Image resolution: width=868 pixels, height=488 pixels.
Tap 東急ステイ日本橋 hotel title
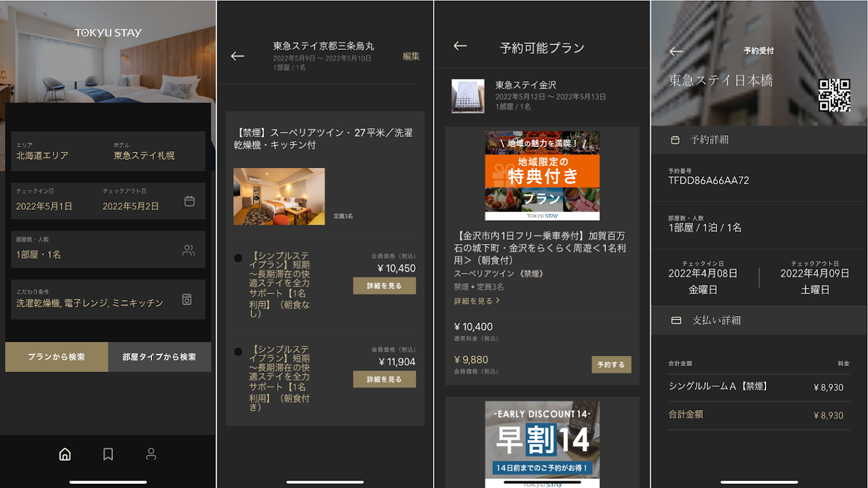[720, 81]
